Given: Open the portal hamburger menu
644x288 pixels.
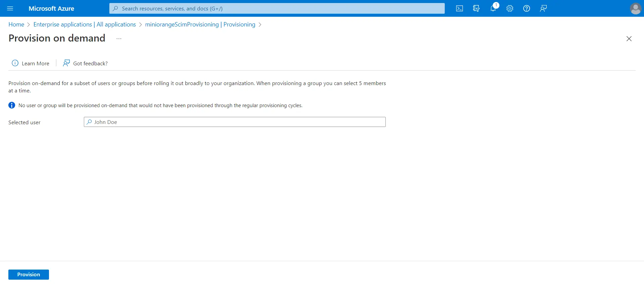Looking at the screenshot, I should click(10, 8).
